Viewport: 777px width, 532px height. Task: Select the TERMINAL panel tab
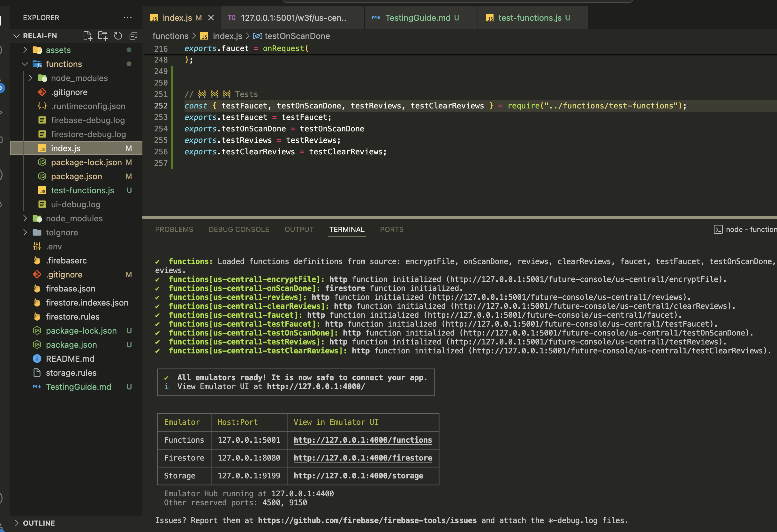(347, 229)
